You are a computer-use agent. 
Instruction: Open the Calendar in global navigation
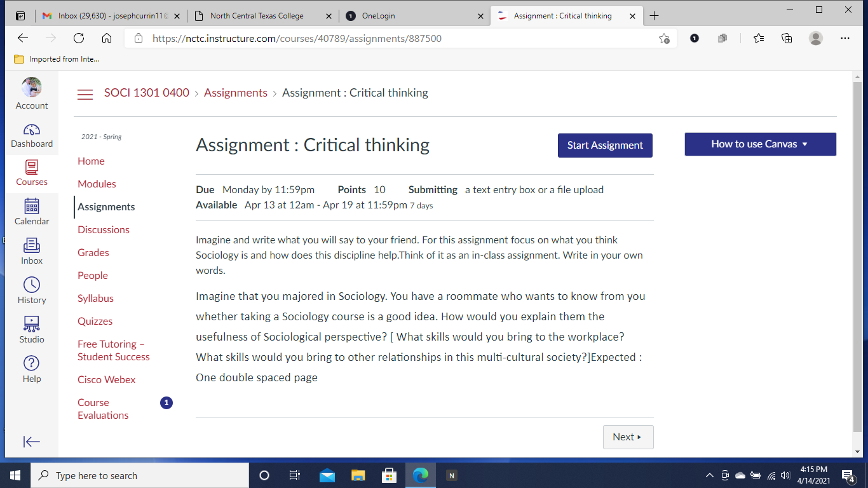[x=32, y=207]
